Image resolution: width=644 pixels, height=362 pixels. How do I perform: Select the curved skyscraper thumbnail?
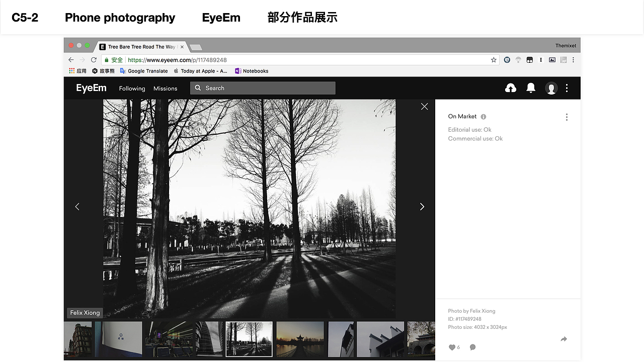(209, 339)
